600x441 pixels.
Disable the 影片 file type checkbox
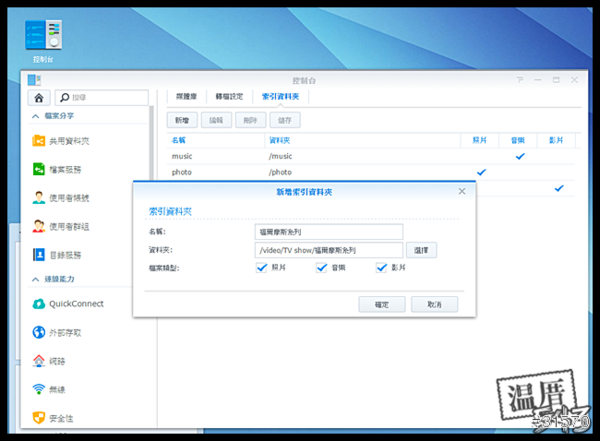click(x=382, y=267)
